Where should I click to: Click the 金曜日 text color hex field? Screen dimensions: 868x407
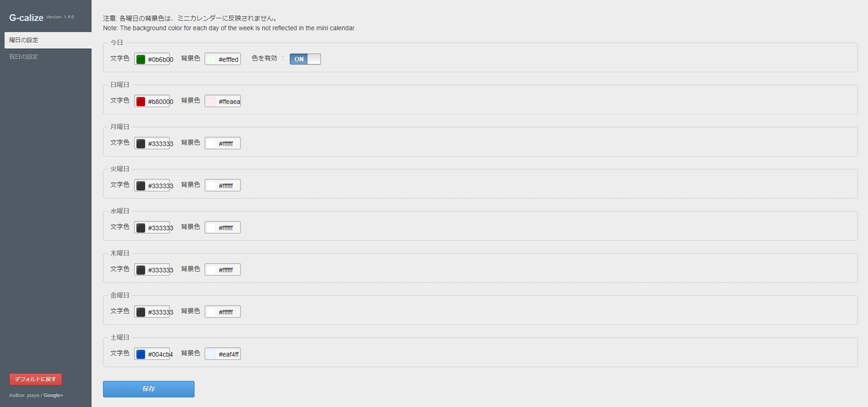pos(152,312)
